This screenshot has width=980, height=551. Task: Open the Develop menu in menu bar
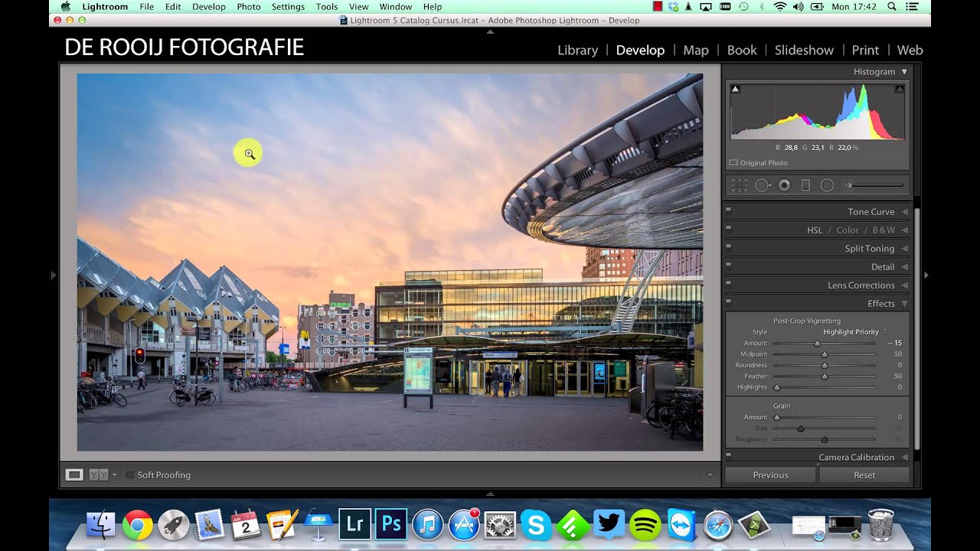(208, 7)
